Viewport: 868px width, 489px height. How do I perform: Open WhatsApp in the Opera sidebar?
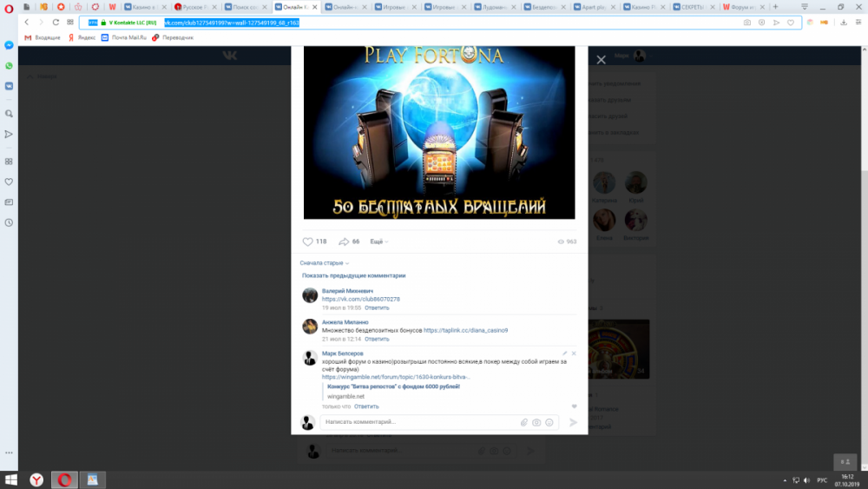pyautogui.click(x=9, y=66)
